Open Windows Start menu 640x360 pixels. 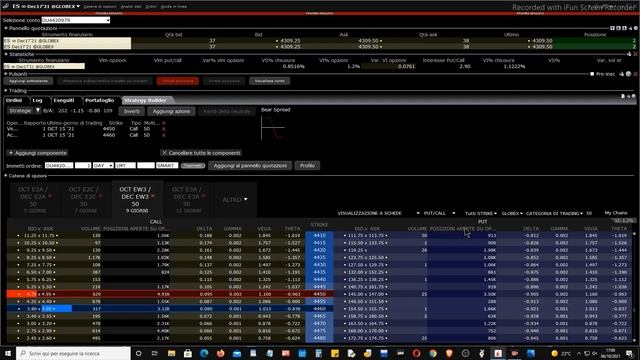pyautogui.click(x=8, y=353)
